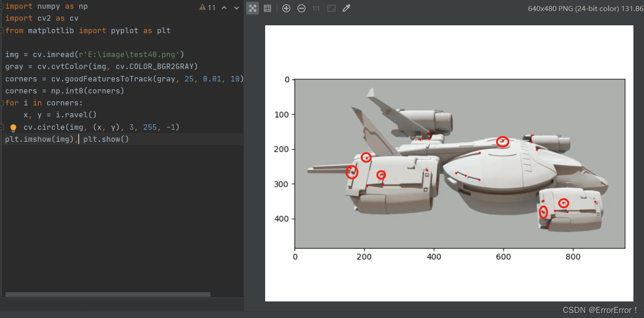Zoom in on the image preview
Viewport: 644px width, 318px height.
(x=286, y=8)
